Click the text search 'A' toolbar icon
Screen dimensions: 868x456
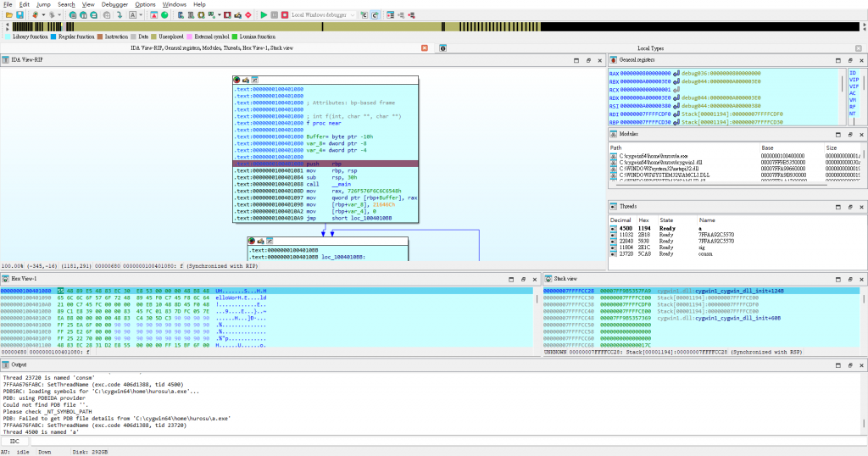point(133,15)
